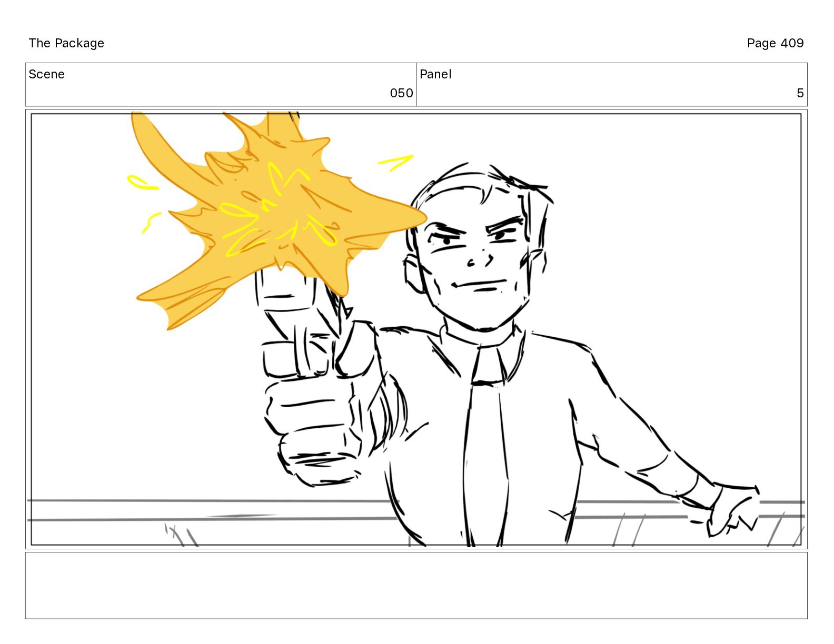Image resolution: width=834 pixels, height=644 pixels.
Task: Click the scene number '050'
Action: [401, 93]
